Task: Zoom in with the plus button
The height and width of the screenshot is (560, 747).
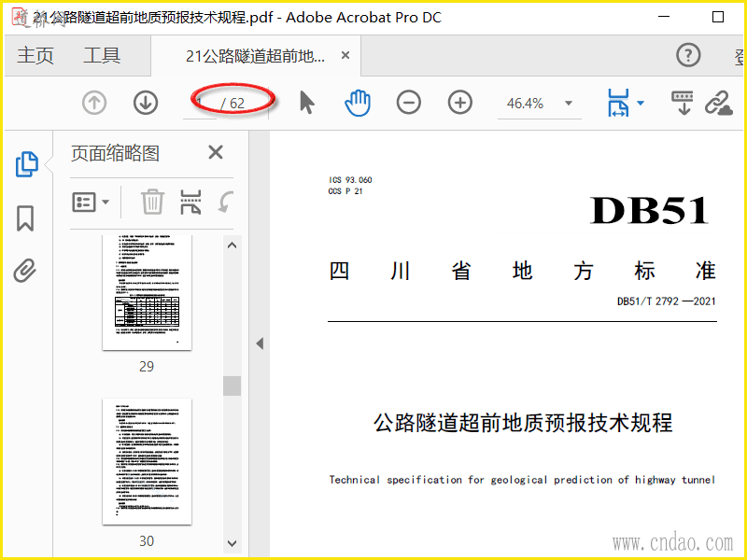Action: click(460, 103)
